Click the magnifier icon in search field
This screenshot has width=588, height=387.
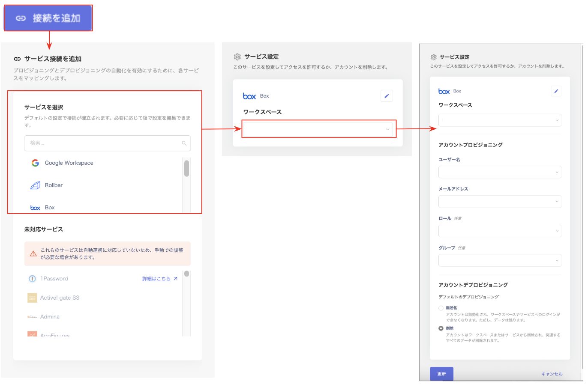(184, 143)
